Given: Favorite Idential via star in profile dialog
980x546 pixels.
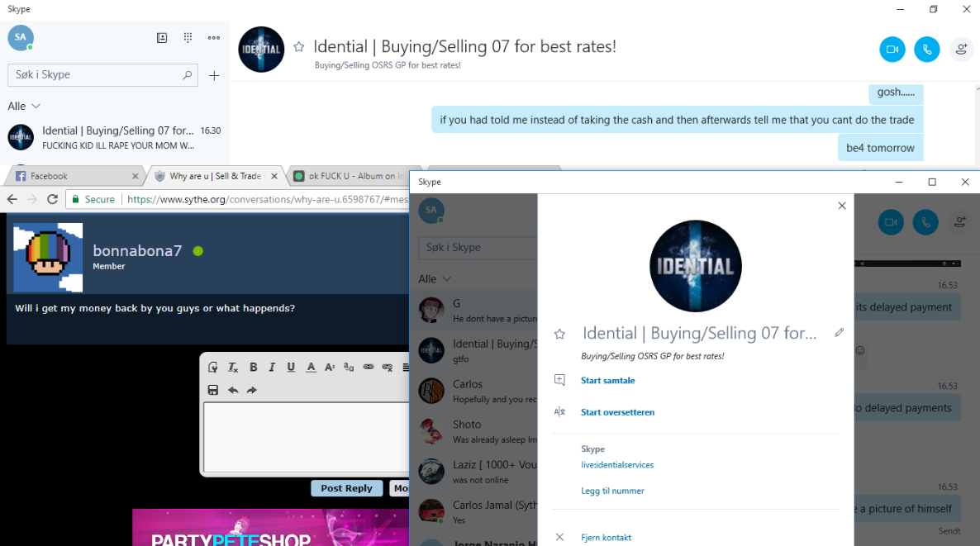Looking at the screenshot, I should (x=559, y=335).
